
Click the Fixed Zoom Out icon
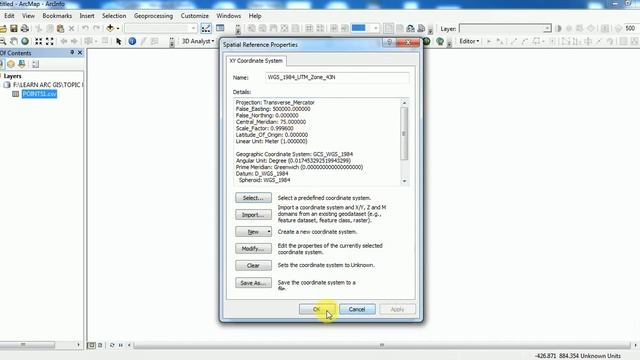coord(49,41)
